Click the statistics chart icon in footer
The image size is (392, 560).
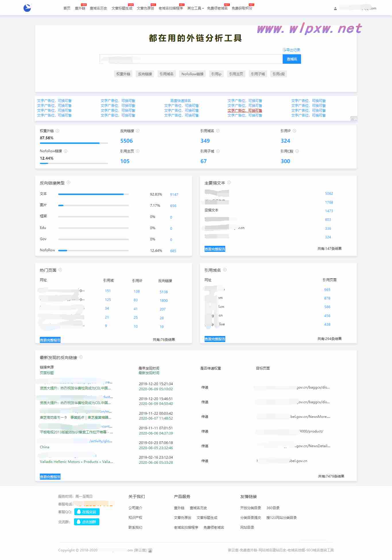[150, 551]
